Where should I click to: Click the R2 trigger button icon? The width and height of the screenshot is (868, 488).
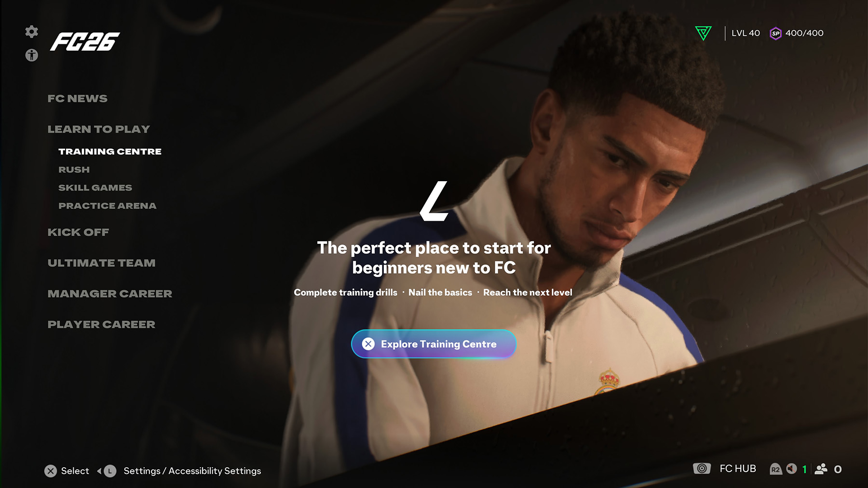tap(775, 469)
